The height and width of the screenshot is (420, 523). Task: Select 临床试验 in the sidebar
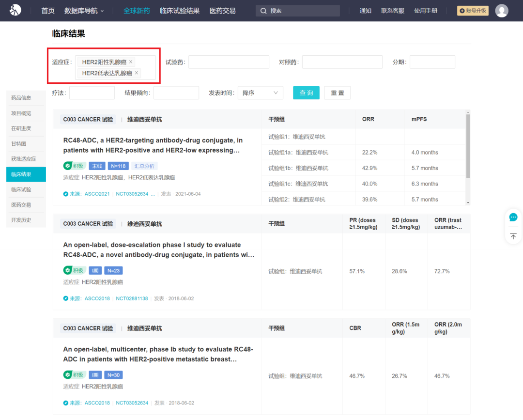point(26,189)
